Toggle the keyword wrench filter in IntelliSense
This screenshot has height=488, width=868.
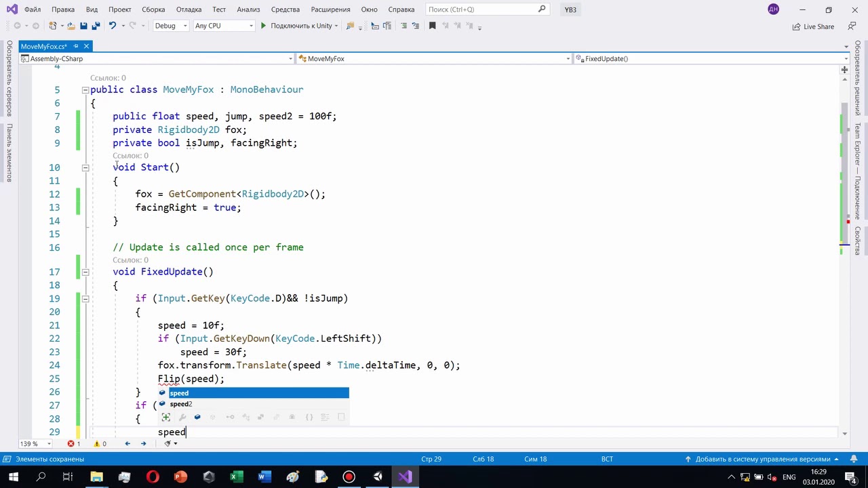coord(182,417)
